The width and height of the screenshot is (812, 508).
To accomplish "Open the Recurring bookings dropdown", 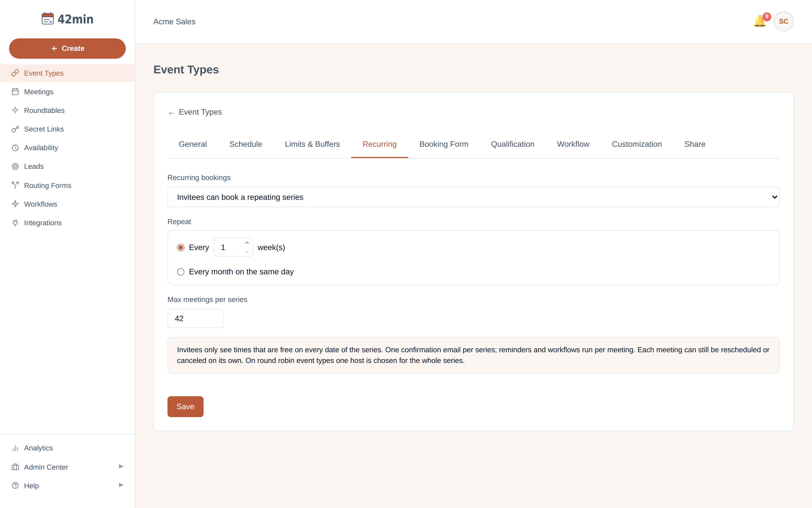I will tap(473, 197).
